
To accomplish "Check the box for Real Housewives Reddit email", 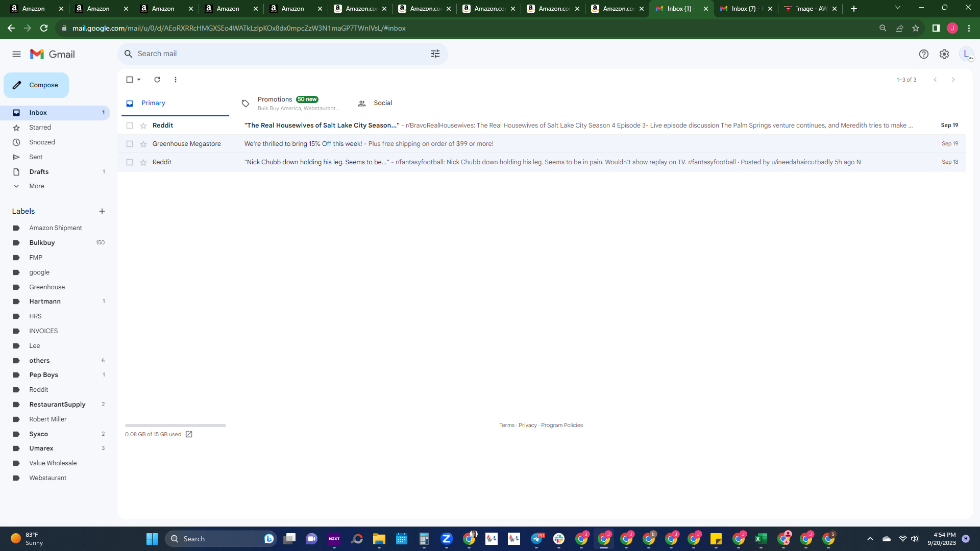I will click(x=130, y=126).
